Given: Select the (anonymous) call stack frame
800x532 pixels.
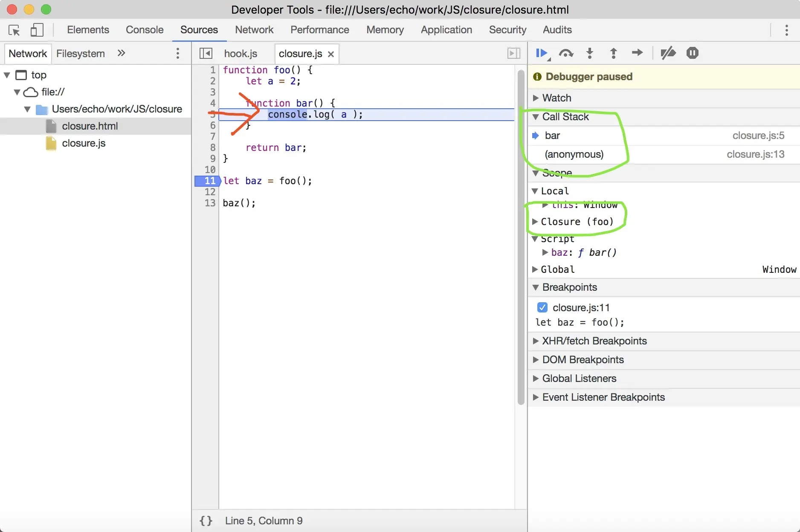Looking at the screenshot, I should [x=664, y=154].
